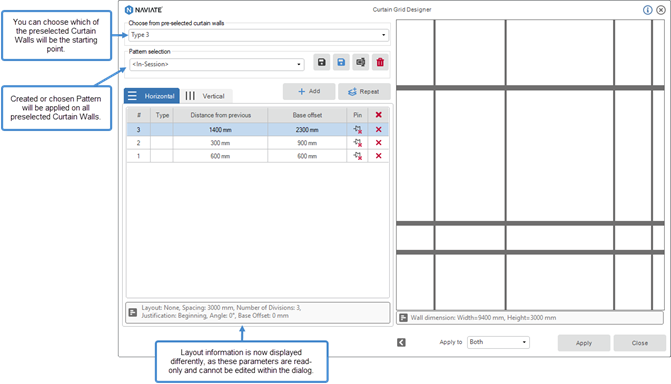Toggle pin for row 2
Image resolution: width=671 pixels, height=384 pixels.
tap(358, 143)
